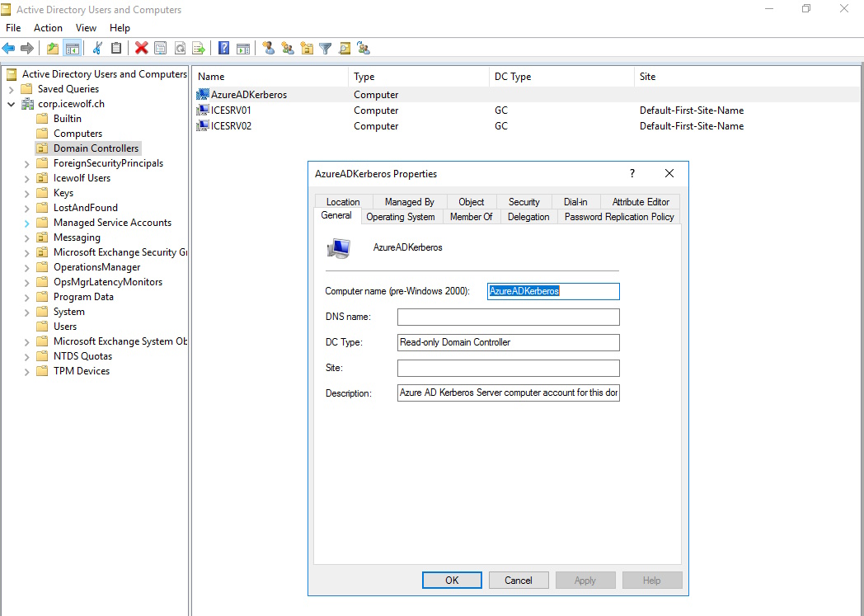Image resolution: width=864 pixels, height=616 pixels.
Task: Open the Password Replication Policy tab
Action: pyautogui.click(x=619, y=217)
